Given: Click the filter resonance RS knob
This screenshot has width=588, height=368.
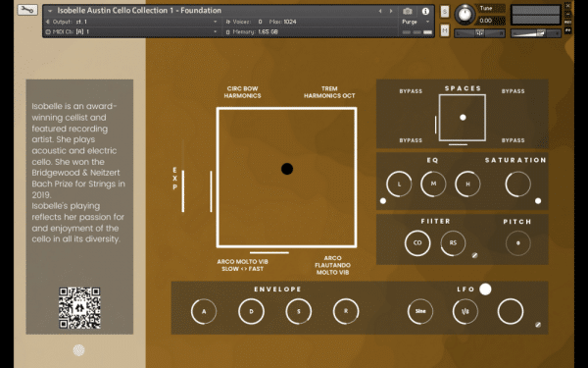Looking at the screenshot, I should 453,243.
